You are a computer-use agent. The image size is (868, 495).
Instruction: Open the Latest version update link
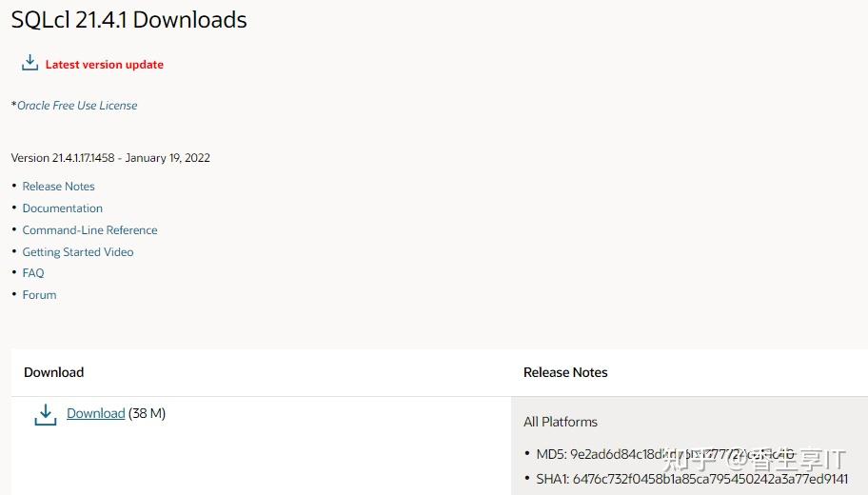[x=105, y=65]
